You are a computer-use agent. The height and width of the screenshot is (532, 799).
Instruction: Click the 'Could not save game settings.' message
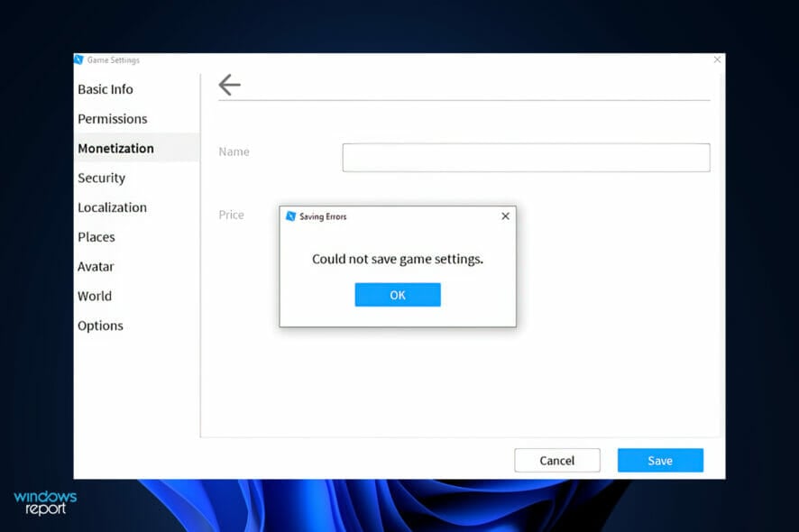(398, 259)
